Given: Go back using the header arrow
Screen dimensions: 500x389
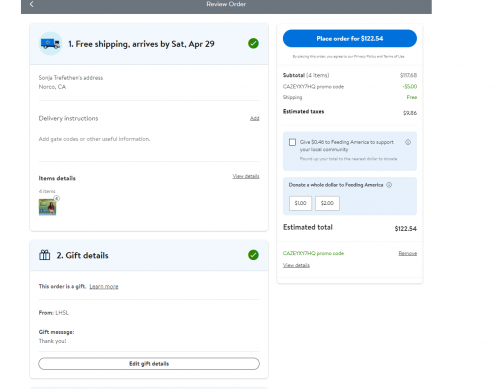Looking at the screenshot, I should coord(32,4).
